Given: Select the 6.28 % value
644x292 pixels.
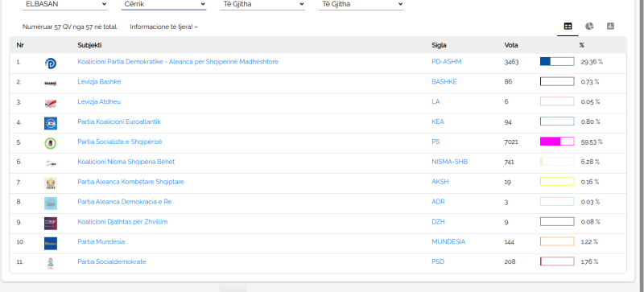Looking at the screenshot, I should 590,162.
